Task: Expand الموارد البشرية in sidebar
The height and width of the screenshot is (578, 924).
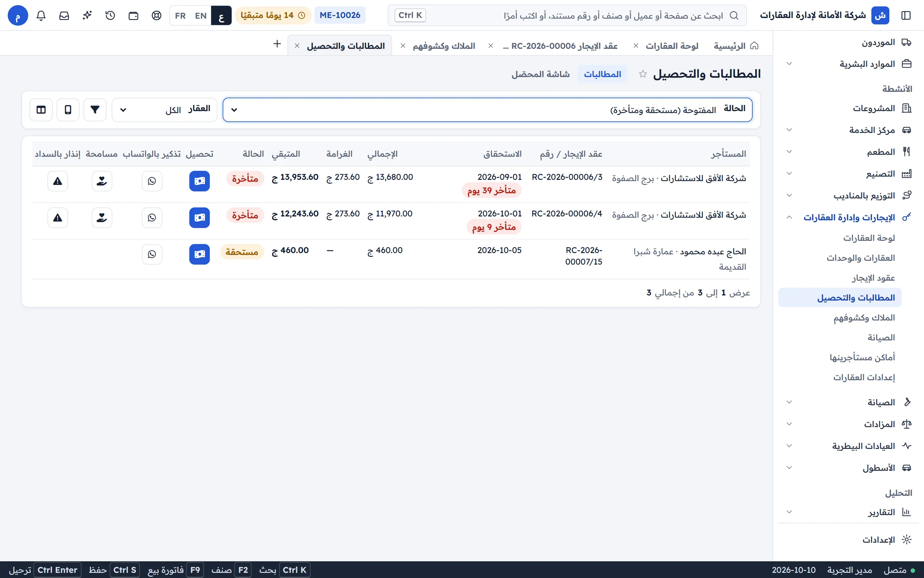Action: point(848,64)
